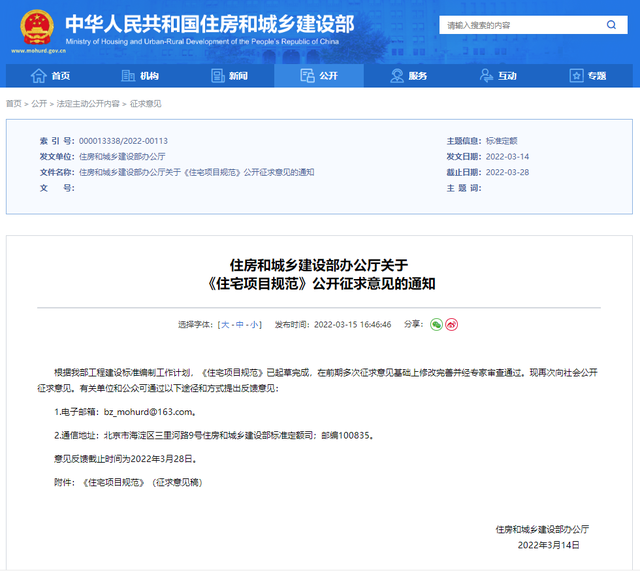Click deadline date 2022-03-28
Screen dimensions: 640x579
coord(507,173)
